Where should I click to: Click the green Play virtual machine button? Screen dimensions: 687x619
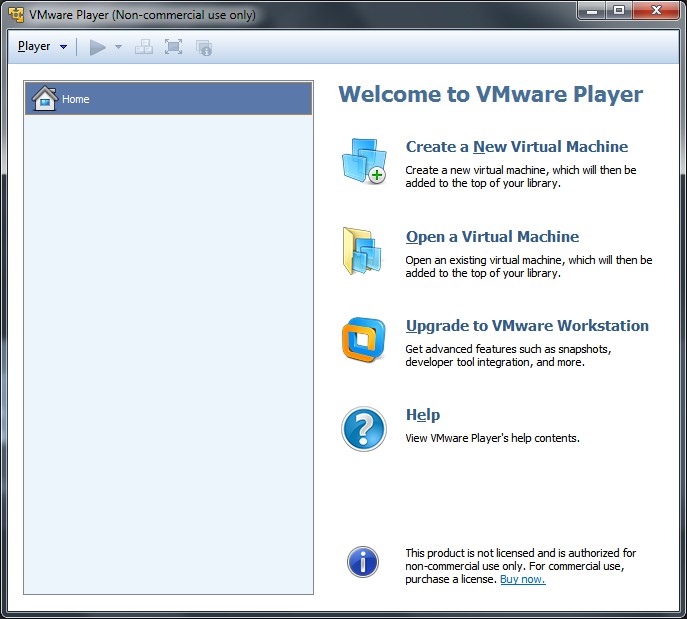click(98, 47)
